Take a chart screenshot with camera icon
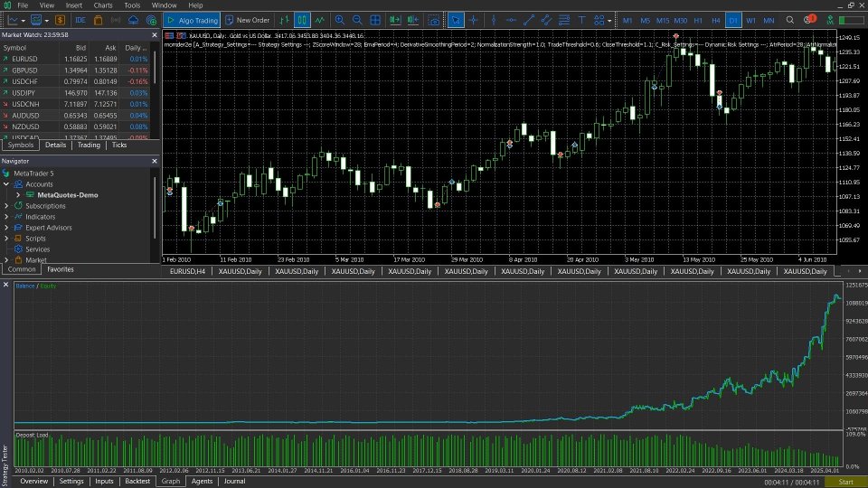 (x=434, y=21)
